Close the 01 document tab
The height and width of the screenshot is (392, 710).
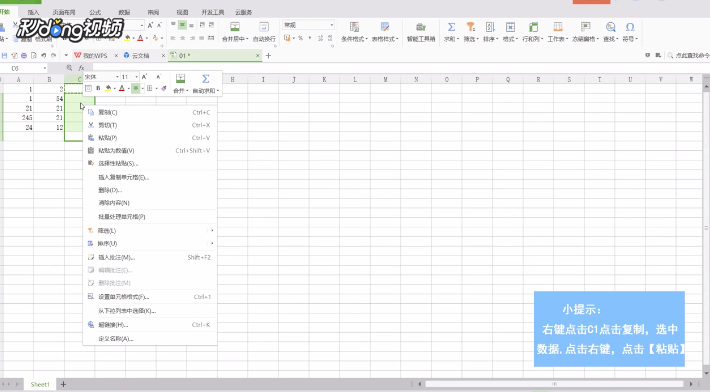point(258,55)
